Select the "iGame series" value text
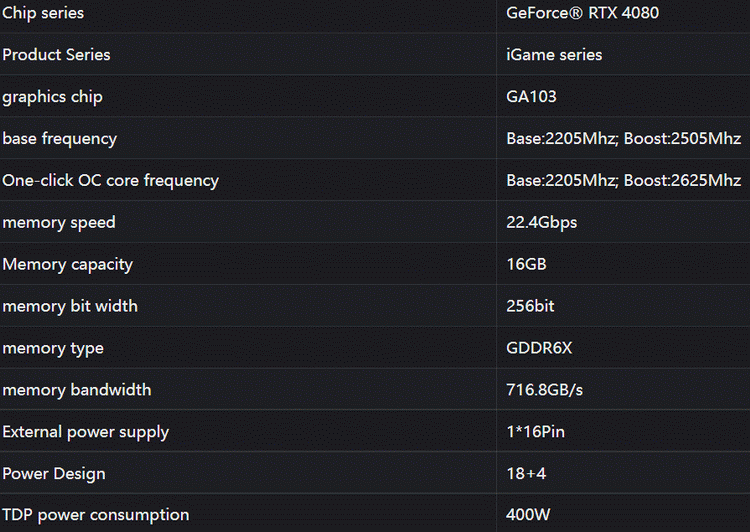Image resolution: width=750 pixels, height=532 pixels. tap(554, 55)
